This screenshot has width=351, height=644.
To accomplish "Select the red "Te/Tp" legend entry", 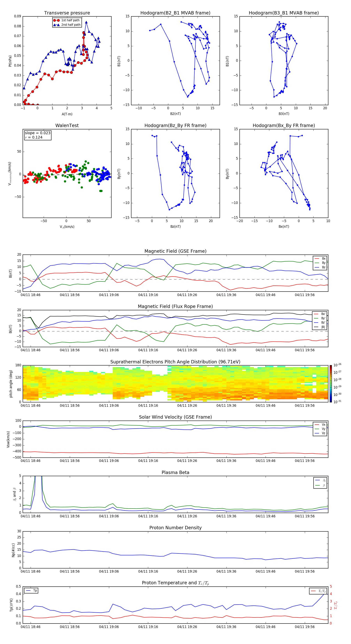I will tap(318, 591).
